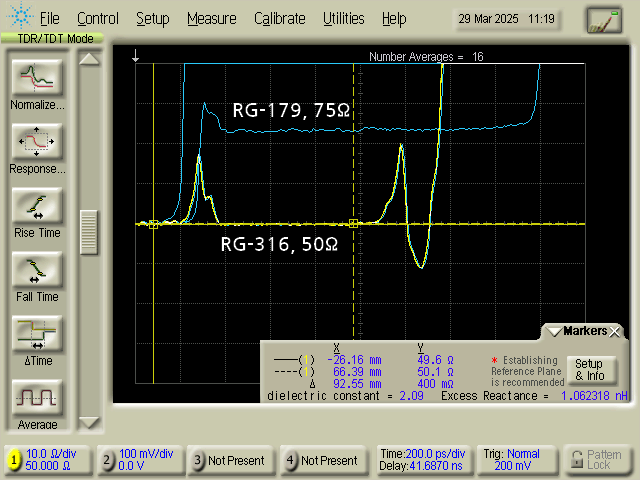Click the solid marker X value -26.16 mm
Image resolution: width=640 pixels, height=480 pixels.
tap(354, 360)
